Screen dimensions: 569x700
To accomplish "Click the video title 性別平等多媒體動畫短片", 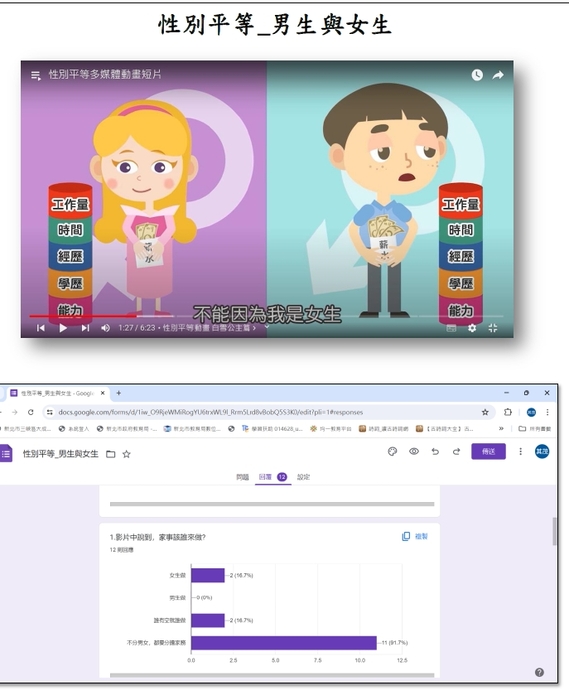I will coord(105,75).
